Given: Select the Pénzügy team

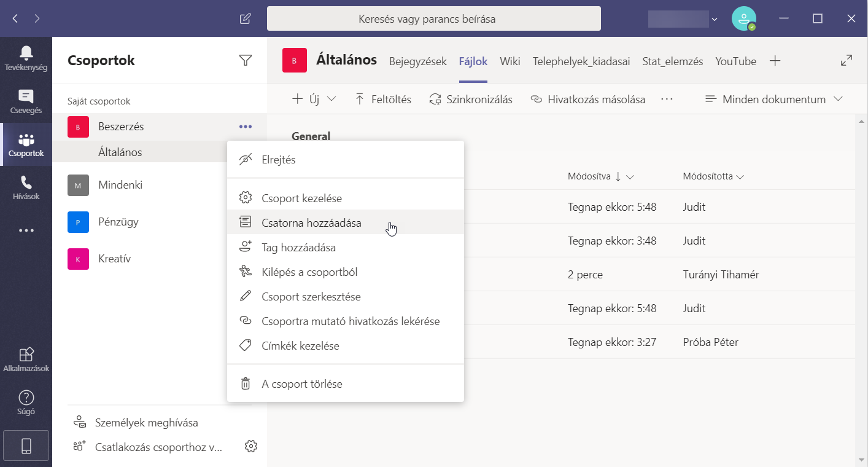Looking at the screenshot, I should pos(118,222).
